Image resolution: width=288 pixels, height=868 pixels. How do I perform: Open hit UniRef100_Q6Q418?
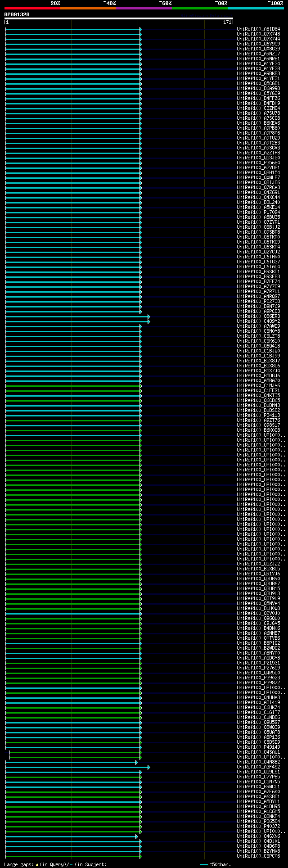(x=258, y=346)
